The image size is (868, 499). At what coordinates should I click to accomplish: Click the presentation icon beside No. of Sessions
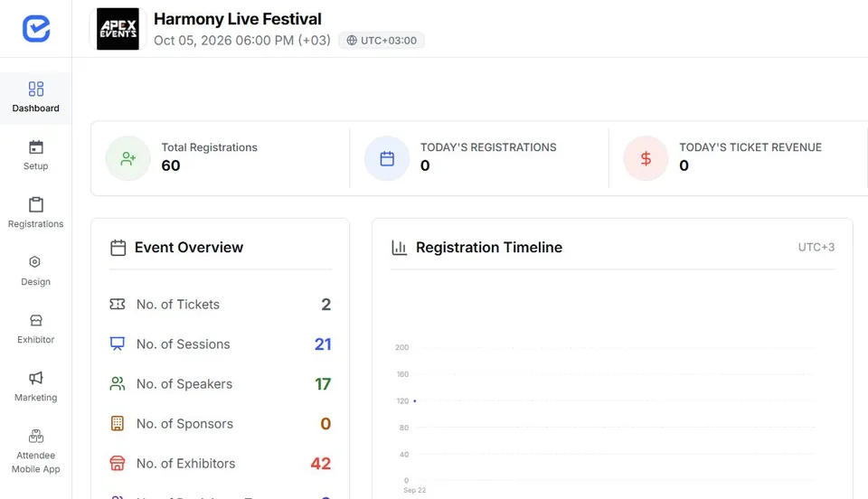pos(118,344)
